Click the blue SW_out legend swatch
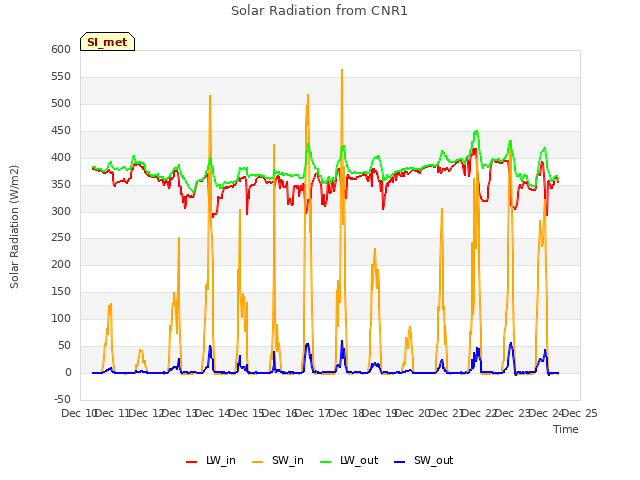The width and height of the screenshot is (640, 480). 400,462
